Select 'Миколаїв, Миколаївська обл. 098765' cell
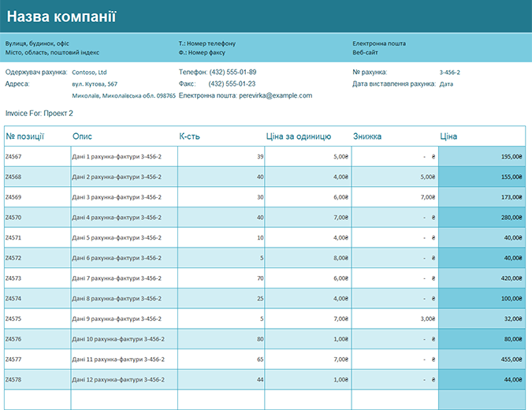This screenshot has width=532, height=410. click(124, 95)
